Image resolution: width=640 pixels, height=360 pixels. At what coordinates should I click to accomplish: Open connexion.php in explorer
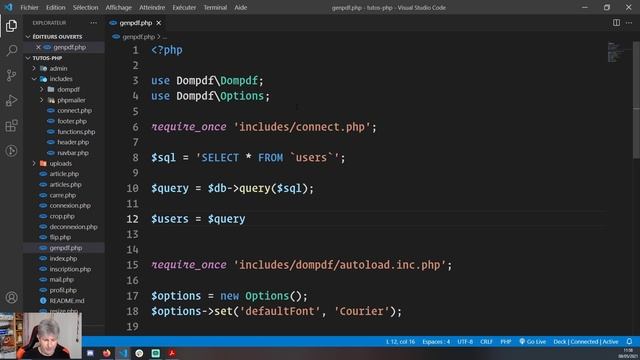tap(70, 206)
